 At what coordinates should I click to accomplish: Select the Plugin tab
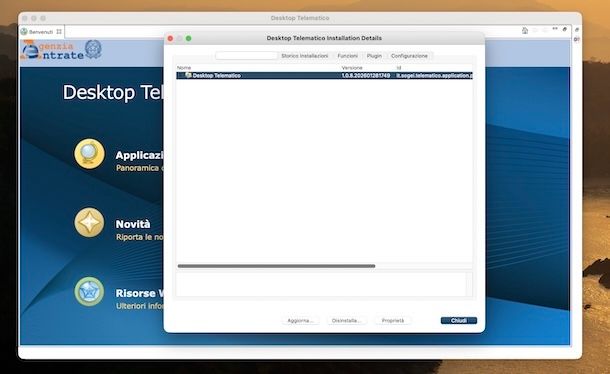coord(374,56)
